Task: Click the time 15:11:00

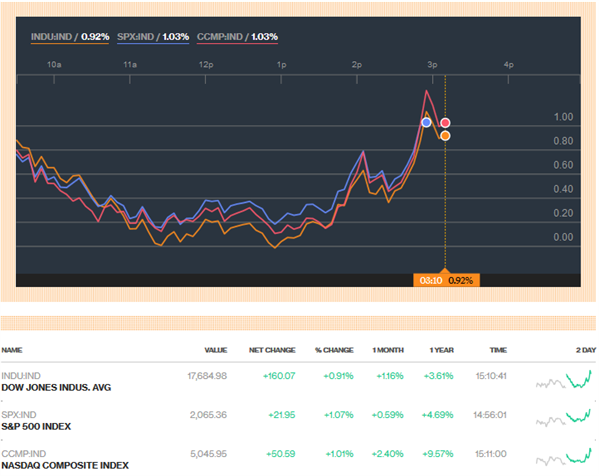Action: [x=491, y=454]
